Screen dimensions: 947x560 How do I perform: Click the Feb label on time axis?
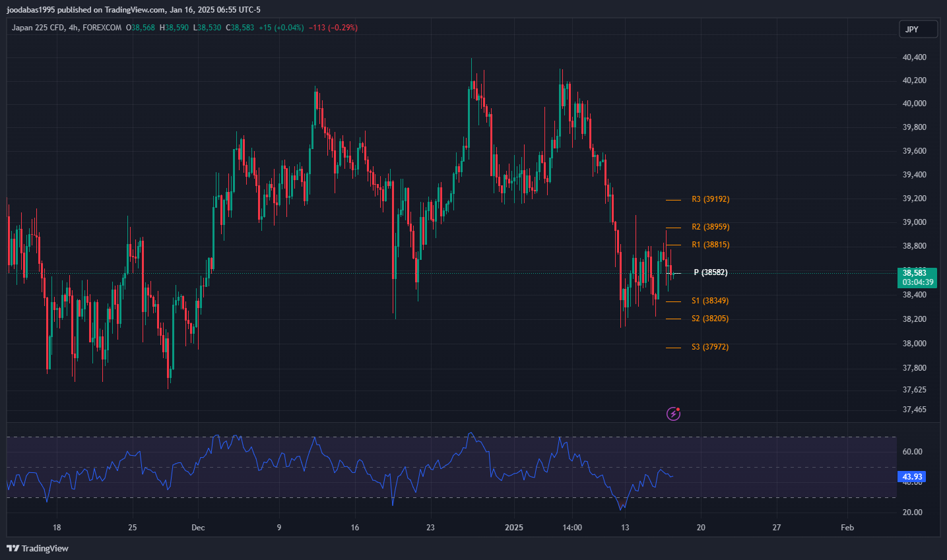pyautogui.click(x=847, y=527)
